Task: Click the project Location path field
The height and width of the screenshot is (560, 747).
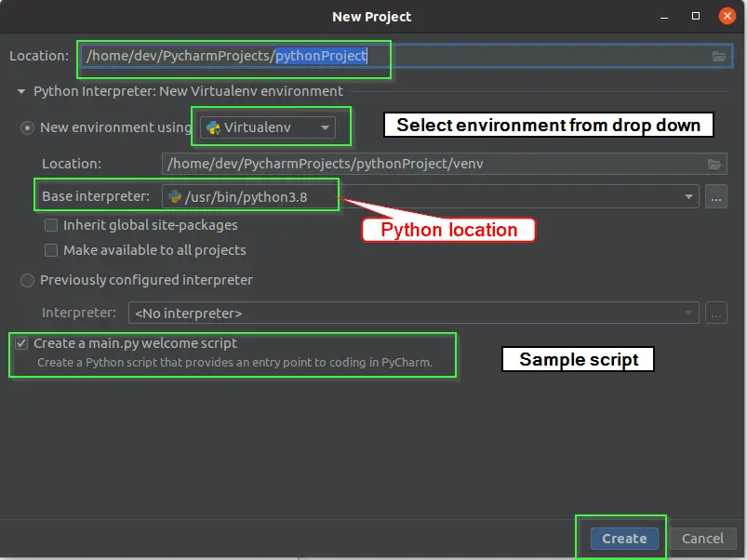Action: [406, 56]
